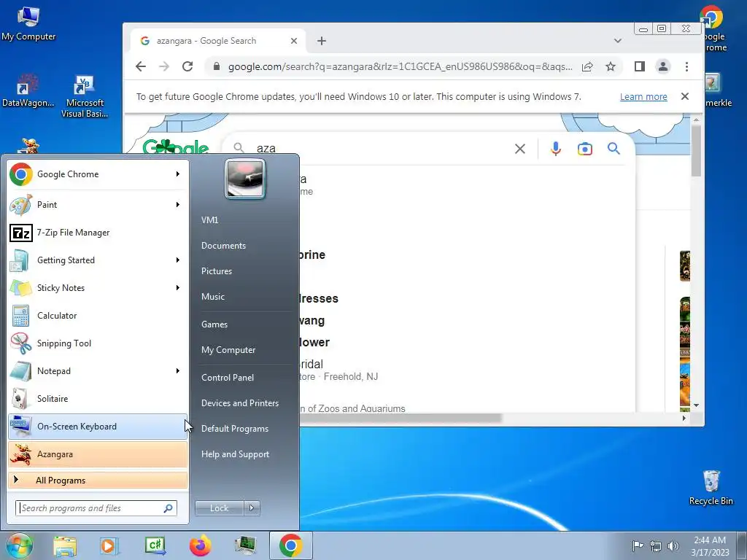This screenshot has height=560, width=747.
Task: Open a new Chrome tab
Action: pos(322,41)
